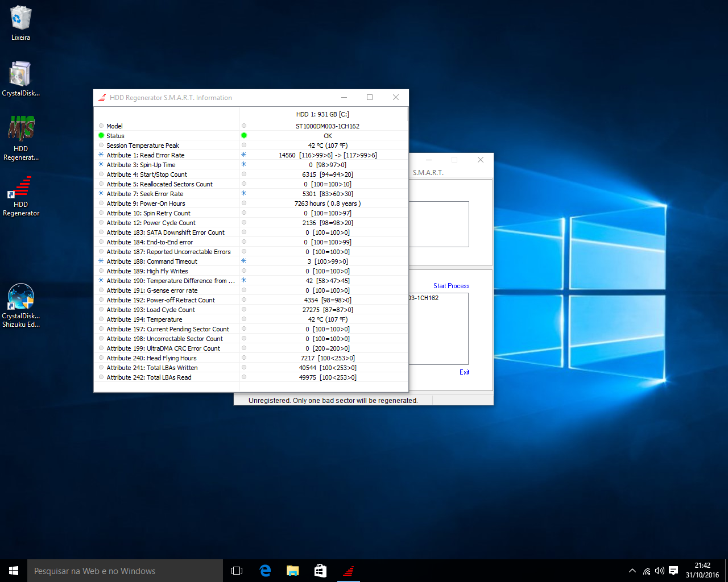Open the Windows Start menu

click(x=14, y=571)
